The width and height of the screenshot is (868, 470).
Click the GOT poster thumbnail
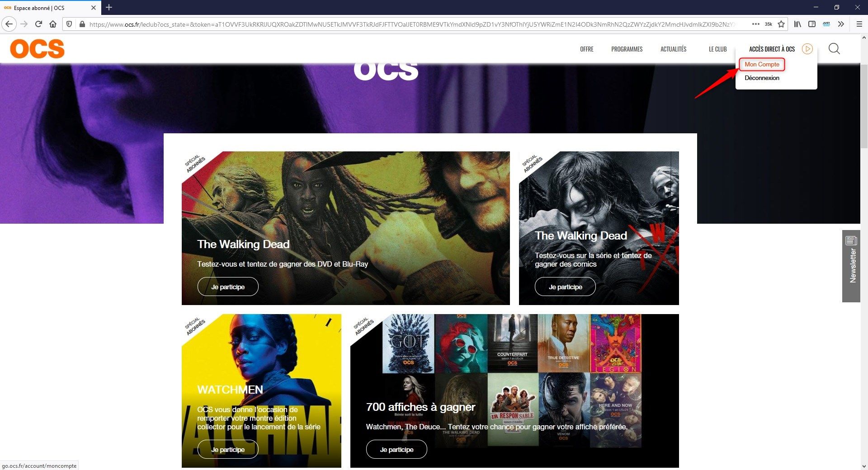pyautogui.click(x=408, y=343)
